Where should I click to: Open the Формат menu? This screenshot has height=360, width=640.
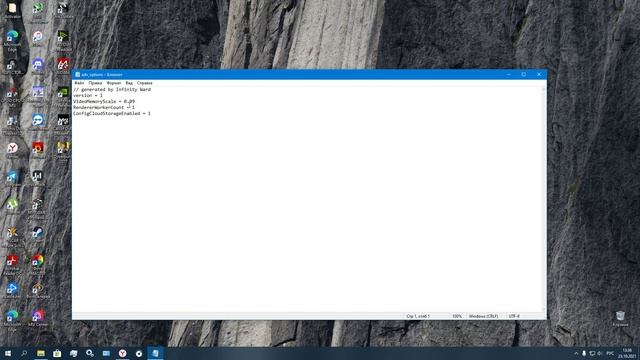tap(113, 83)
